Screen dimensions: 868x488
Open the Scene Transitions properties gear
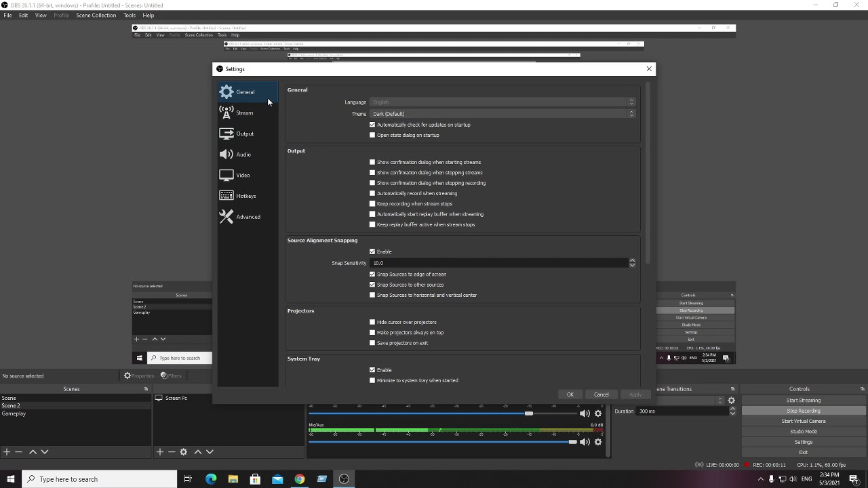pos(732,401)
